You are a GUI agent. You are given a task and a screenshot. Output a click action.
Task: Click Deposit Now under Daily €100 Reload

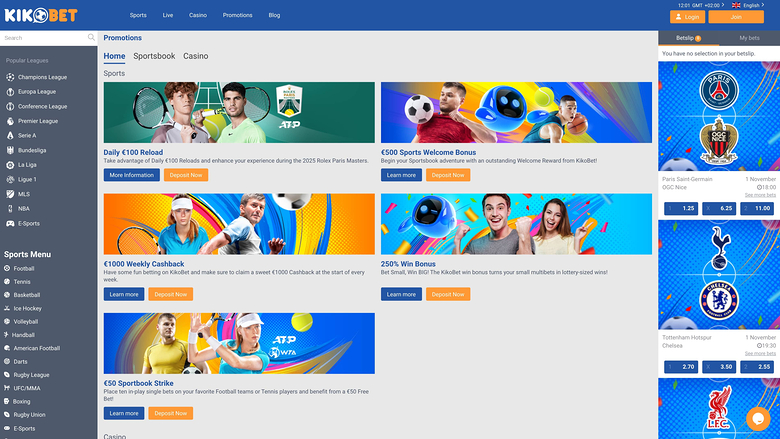[186, 175]
